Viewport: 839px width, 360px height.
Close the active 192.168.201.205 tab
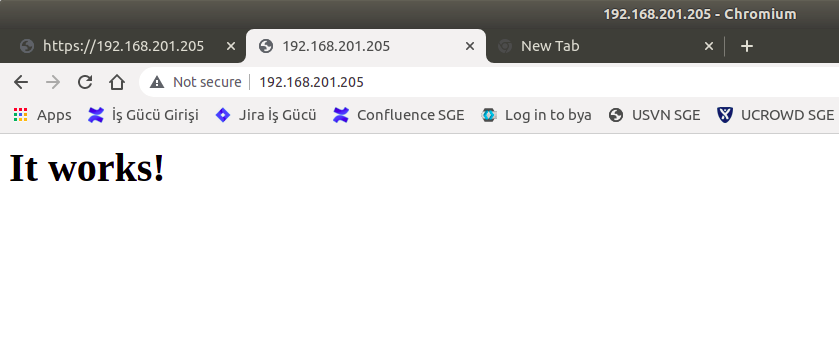point(470,47)
